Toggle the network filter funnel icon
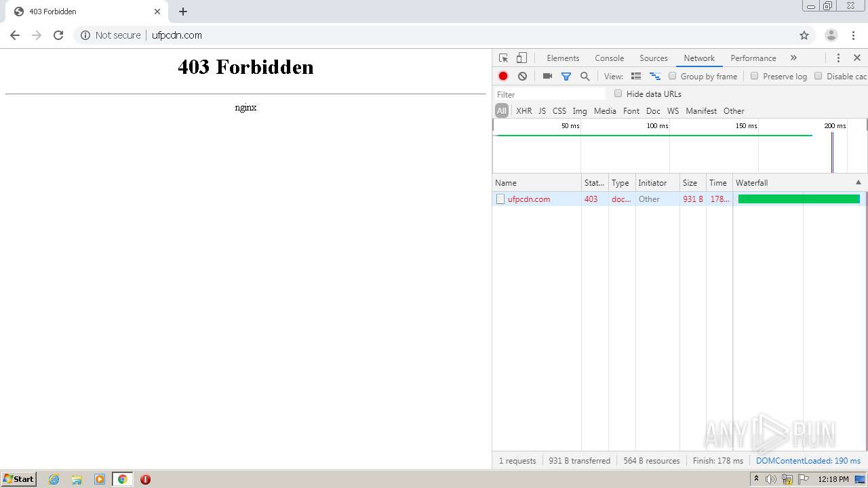The height and width of the screenshot is (488, 868). tap(566, 77)
